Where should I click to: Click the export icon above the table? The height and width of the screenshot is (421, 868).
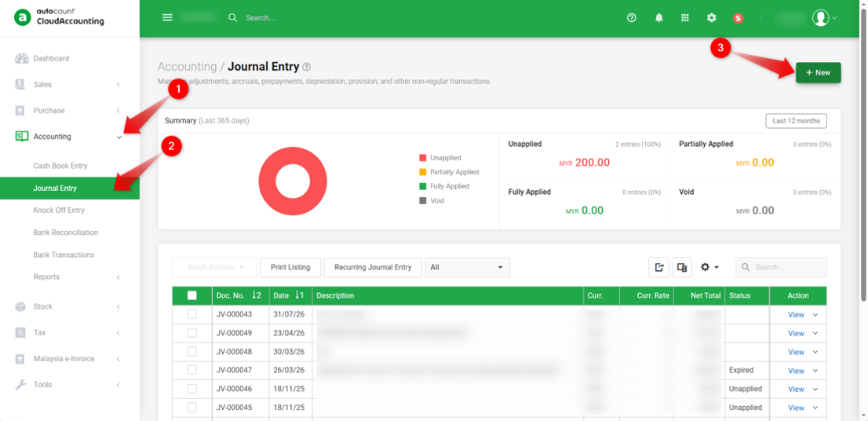point(658,267)
